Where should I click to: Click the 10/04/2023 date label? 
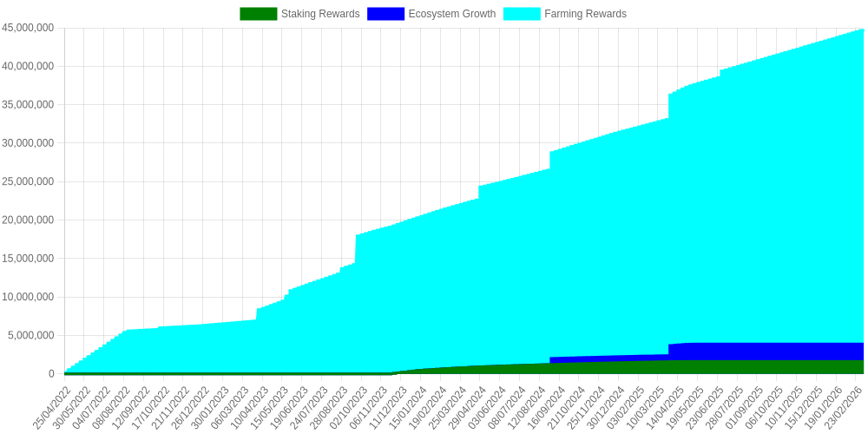click(248, 409)
